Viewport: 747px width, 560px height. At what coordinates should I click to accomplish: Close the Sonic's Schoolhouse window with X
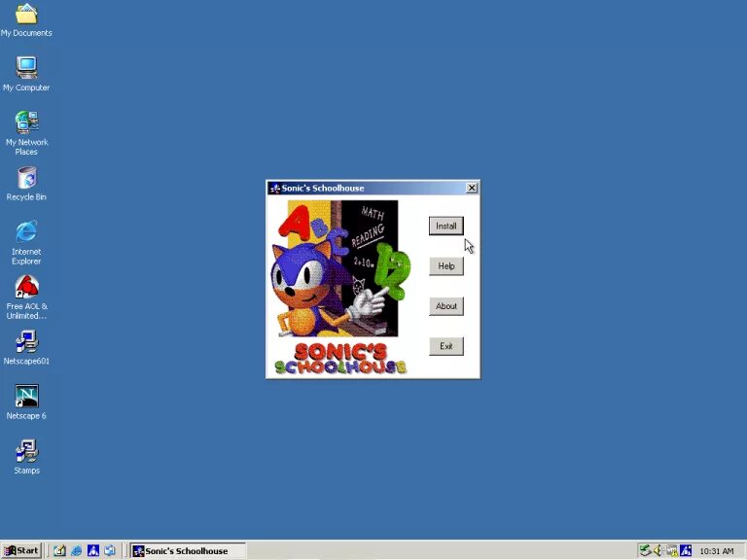point(471,188)
